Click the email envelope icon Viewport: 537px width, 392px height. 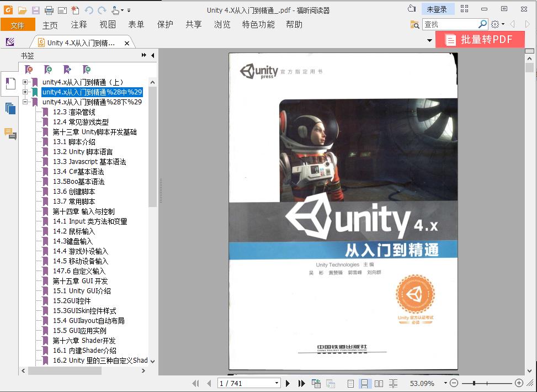62,10
